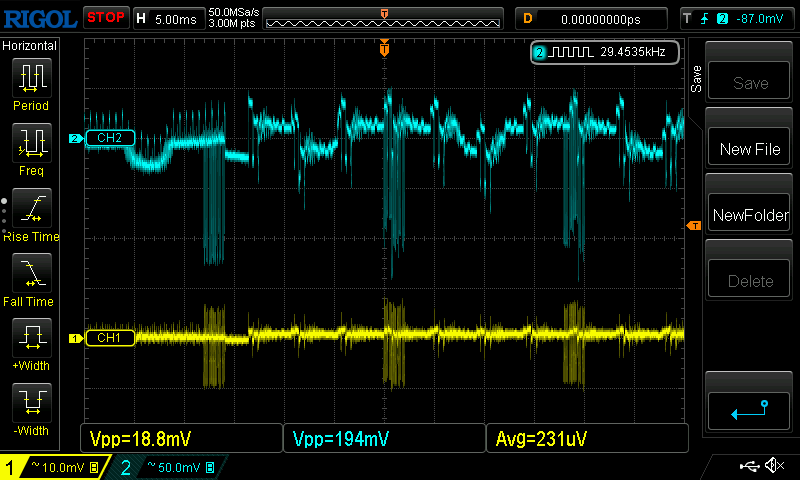Image resolution: width=800 pixels, height=480 pixels.
Task: Click the cyan Vpp=194mV measurement
Action: coord(340,439)
